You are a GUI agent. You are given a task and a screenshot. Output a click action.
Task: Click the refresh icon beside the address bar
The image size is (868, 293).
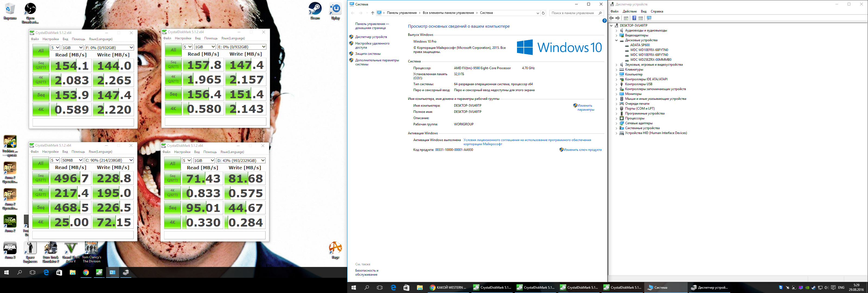pyautogui.click(x=543, y=13)
